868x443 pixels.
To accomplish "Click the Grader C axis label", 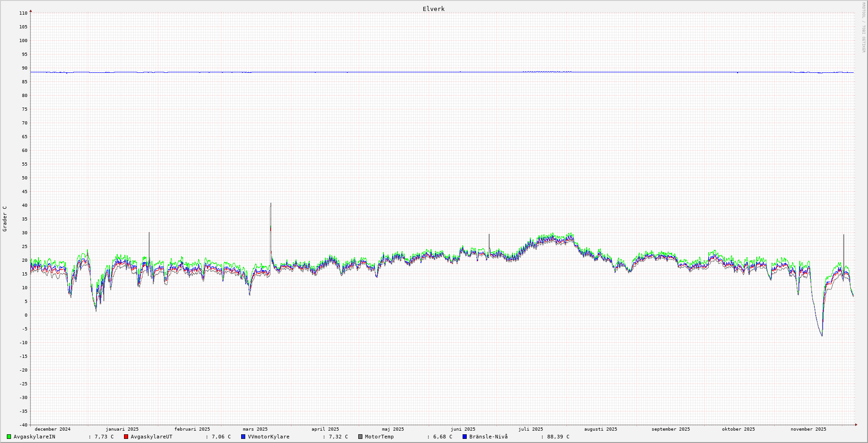I will (5, 219).
